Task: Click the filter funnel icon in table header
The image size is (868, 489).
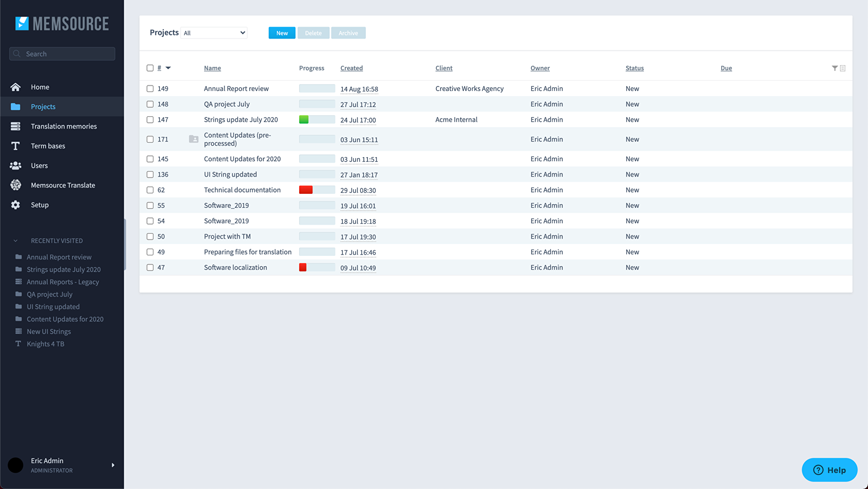Action: tap(835, 68)
